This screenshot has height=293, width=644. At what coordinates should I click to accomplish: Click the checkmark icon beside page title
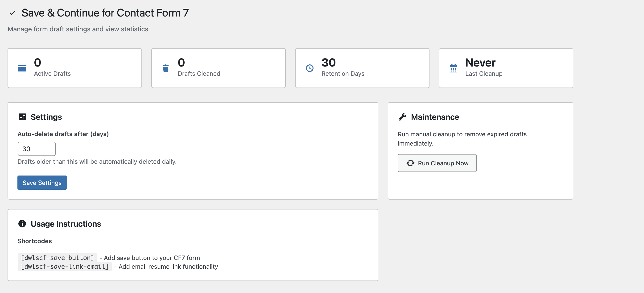[12, 13]
